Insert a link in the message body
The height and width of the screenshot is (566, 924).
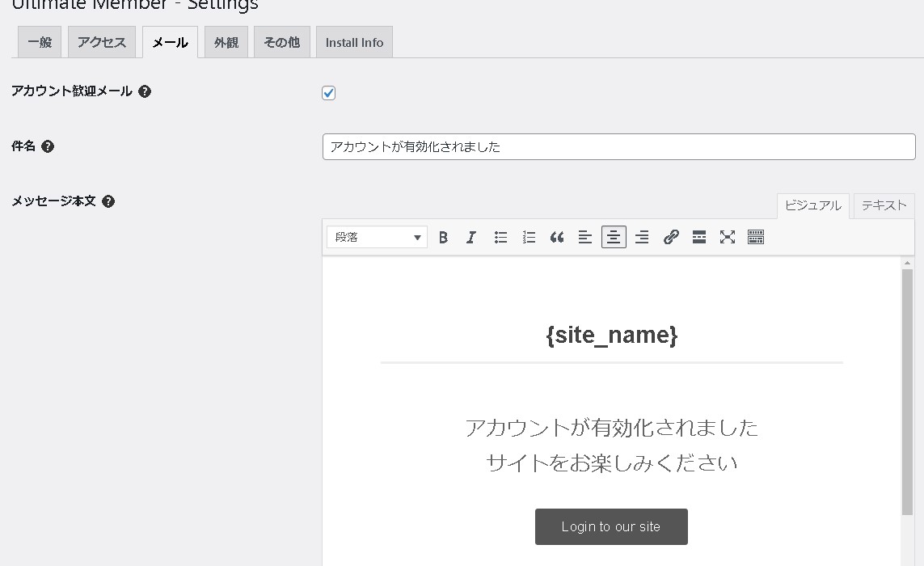670,237
